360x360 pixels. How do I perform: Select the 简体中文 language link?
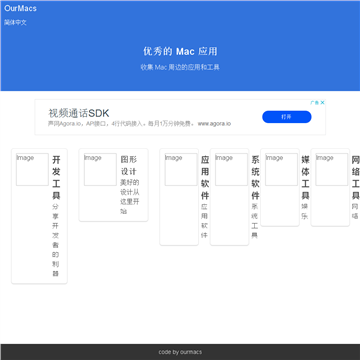tap(15, 23)
